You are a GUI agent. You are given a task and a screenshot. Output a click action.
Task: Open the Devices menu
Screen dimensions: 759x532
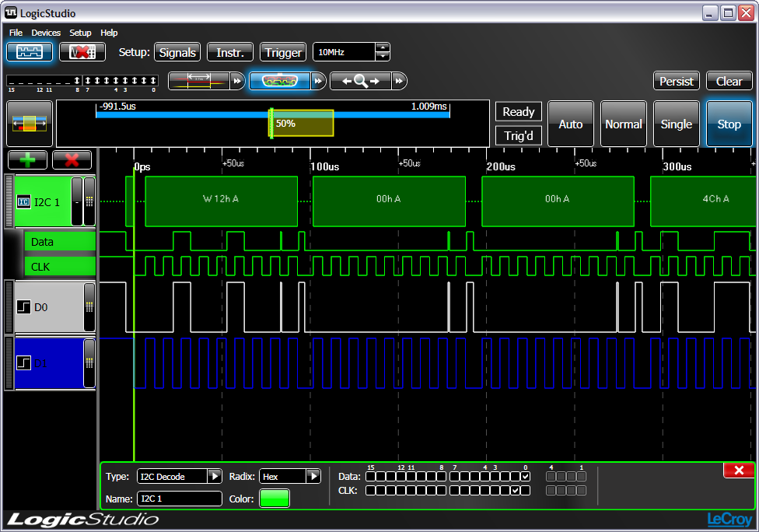[46, 33]
